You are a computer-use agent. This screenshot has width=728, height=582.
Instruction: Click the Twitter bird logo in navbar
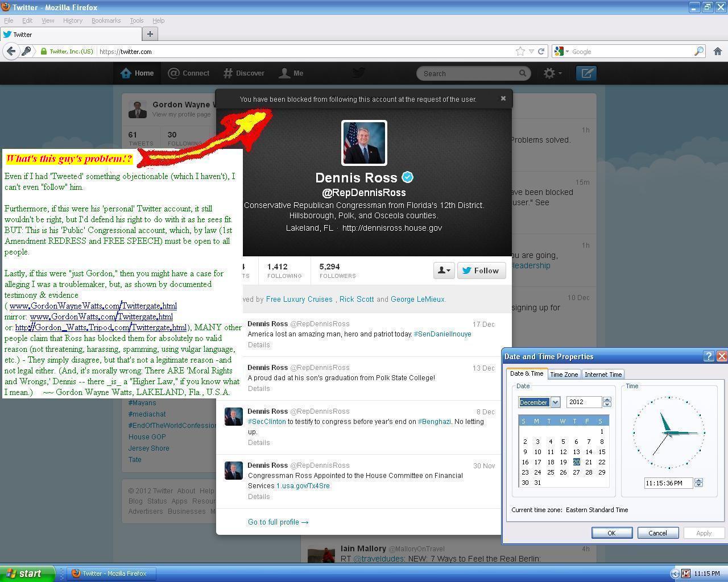(358, 73)
